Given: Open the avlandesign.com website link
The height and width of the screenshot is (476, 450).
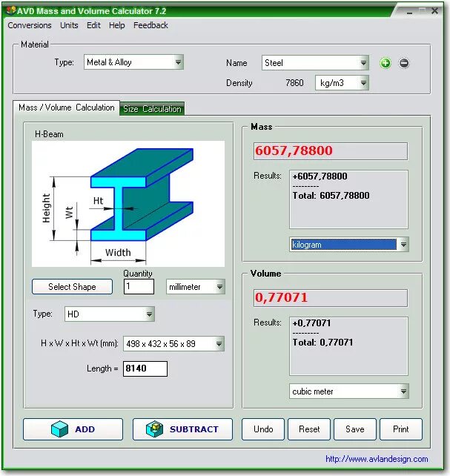Looking at the screenshot, I should click(377, 459).
